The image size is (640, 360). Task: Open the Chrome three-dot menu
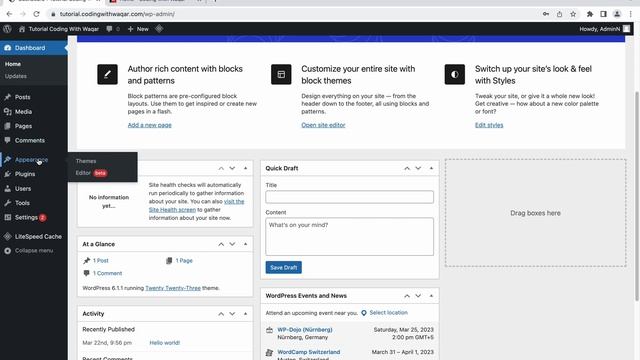coord(631,14)
